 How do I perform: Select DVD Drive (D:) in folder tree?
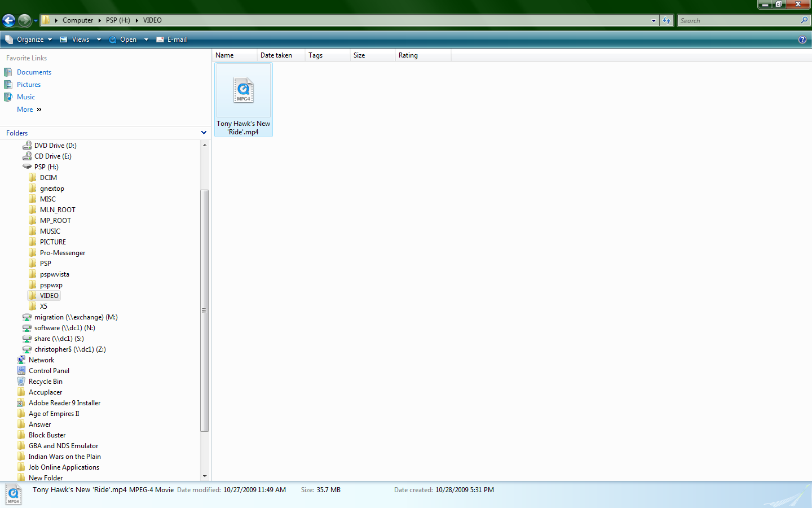(55, 146)
